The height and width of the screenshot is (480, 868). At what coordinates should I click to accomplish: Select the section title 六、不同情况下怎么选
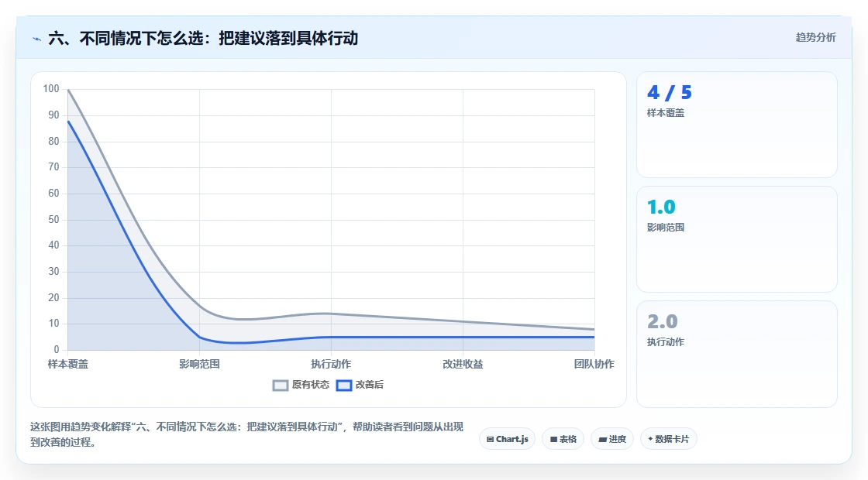(203, 38)
